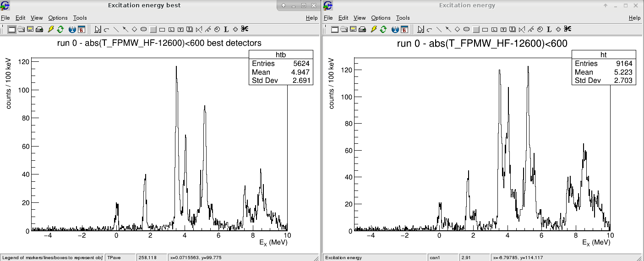Click green Refresh icon in left window

click(x=60, y=29)
